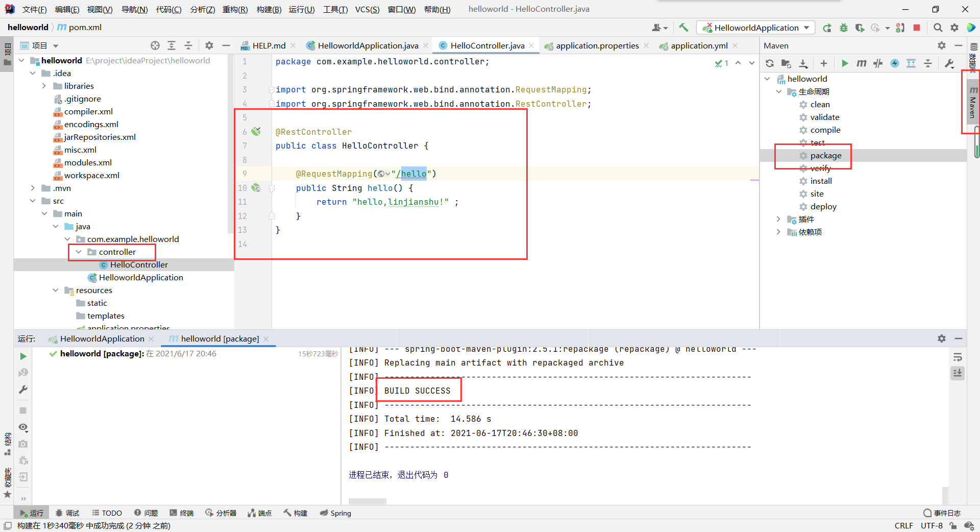Image resolution: width=980 pixels, height=532 pixels.
Task: Expand the libraries folder
Action: tap(44, 86)
